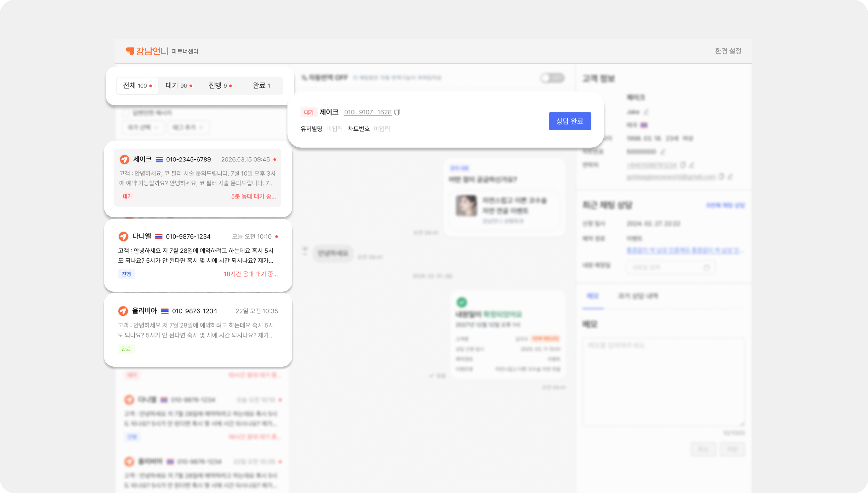Viewport: 868px width, 493px height.
Task: Toggle the auto-translate switch
Action: (552, 78)
